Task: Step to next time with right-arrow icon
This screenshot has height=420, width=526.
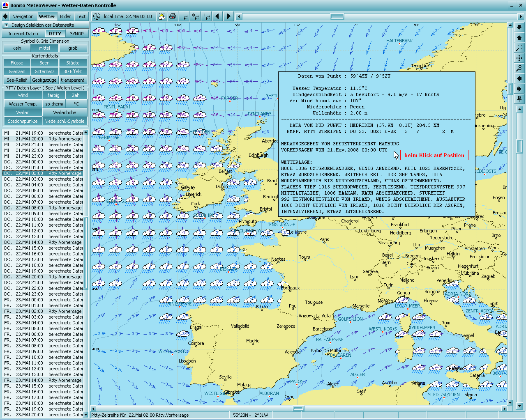Action: [x=228, y=16]
